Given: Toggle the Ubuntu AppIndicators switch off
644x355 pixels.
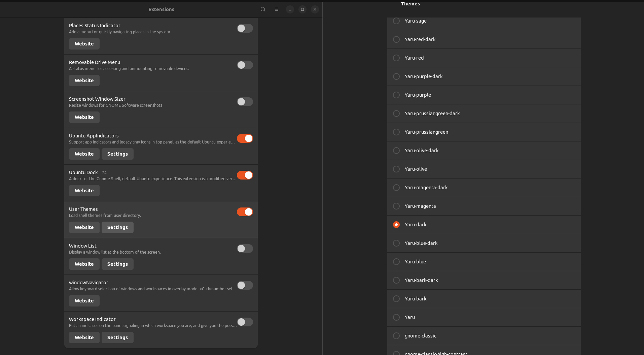Looking at the screenshot, I should pos(245,138).
